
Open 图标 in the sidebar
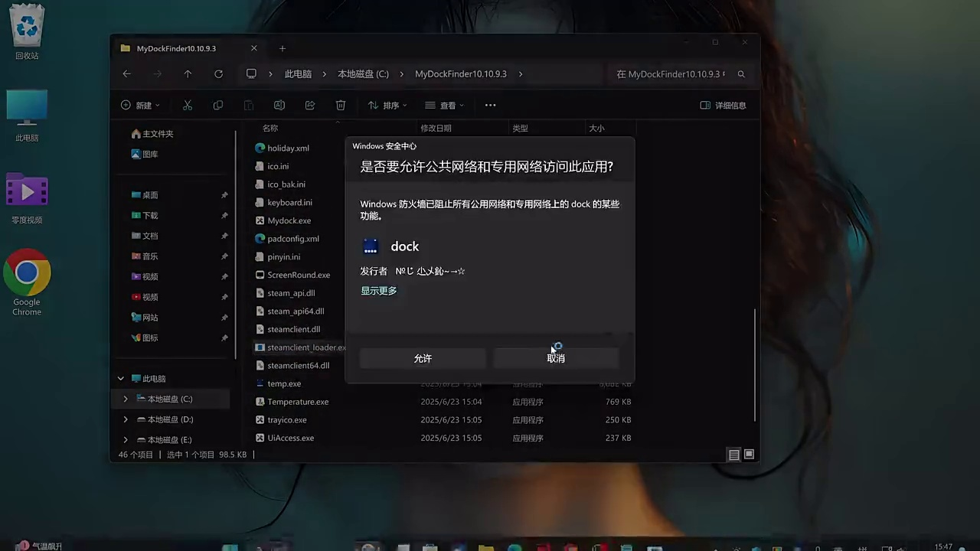145,337
